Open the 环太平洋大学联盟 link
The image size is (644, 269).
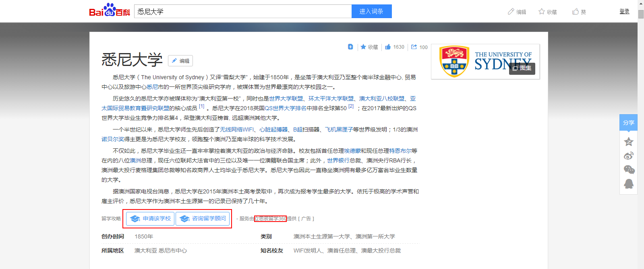(x=331, y=99)
